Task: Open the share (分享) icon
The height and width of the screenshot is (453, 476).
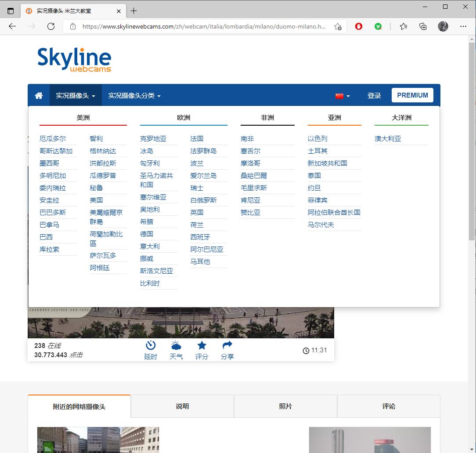Action: [x=227, y=347]
